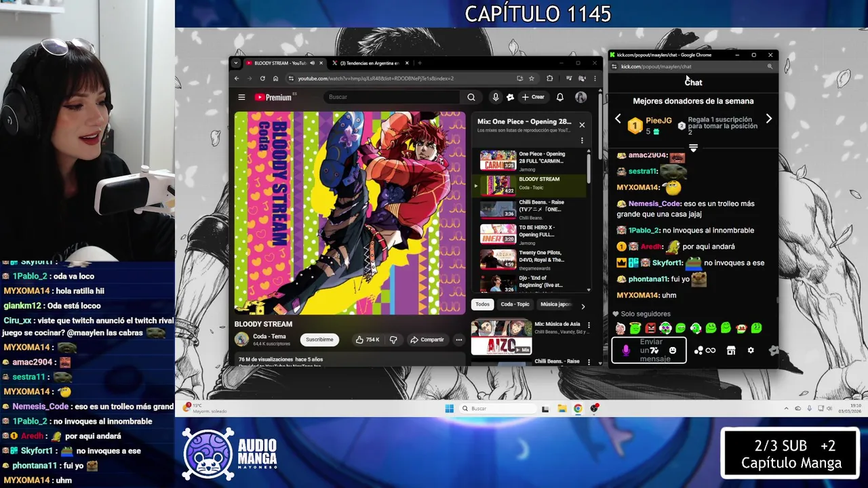This screenshot has width=868, height=488.
Task: Insert the red angry face emote
Action: (x=650, y=328)
